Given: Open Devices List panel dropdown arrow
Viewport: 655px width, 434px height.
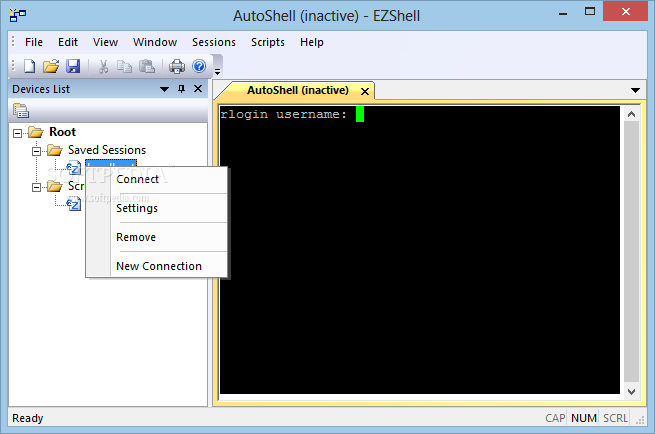Looking at the screenshot, I should pyautogui.click(x=165, y=89).
